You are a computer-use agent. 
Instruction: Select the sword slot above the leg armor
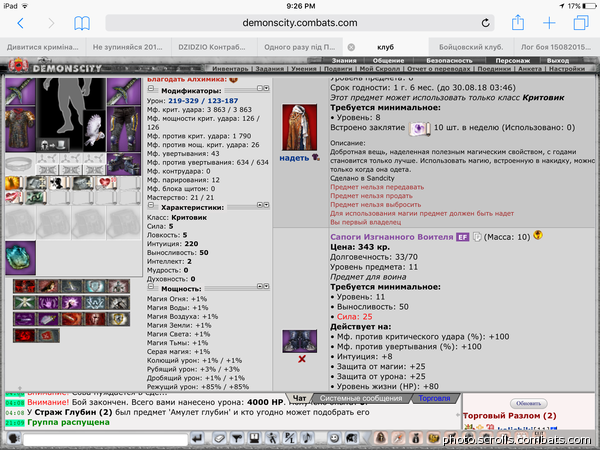click(124, 91)
